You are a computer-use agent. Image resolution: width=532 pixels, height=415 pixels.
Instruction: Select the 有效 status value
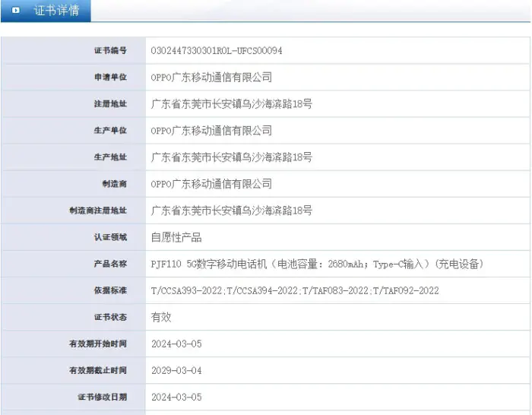(x=161, y=317)
